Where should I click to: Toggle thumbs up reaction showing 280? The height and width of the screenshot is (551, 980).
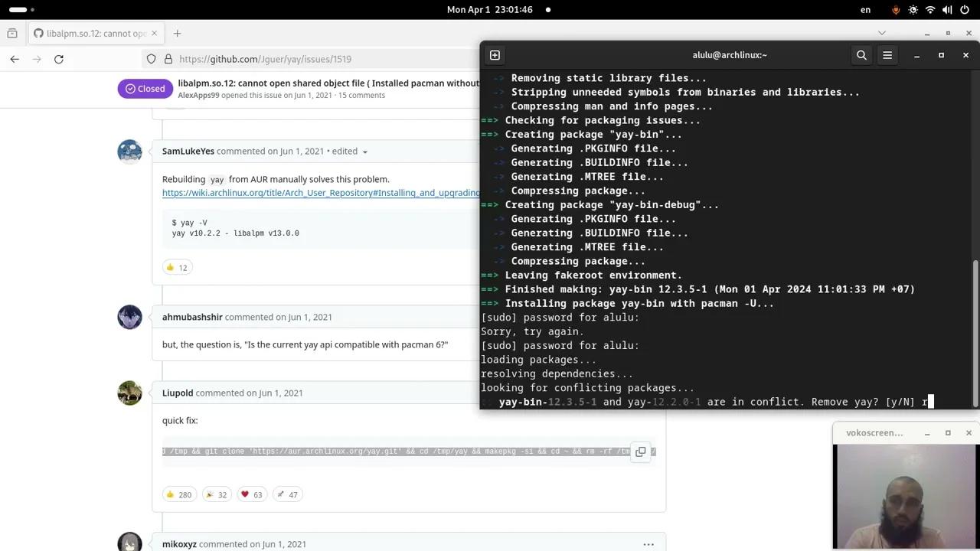pos(179,494)
